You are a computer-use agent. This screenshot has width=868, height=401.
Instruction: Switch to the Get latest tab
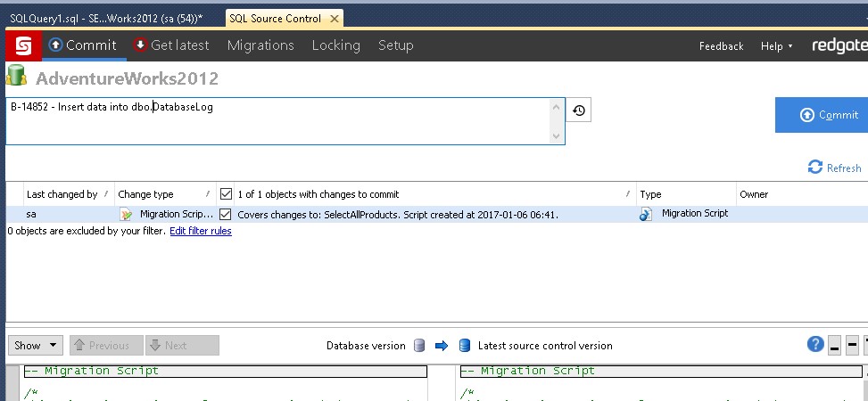pyautogui.click(x=171, y=45)
